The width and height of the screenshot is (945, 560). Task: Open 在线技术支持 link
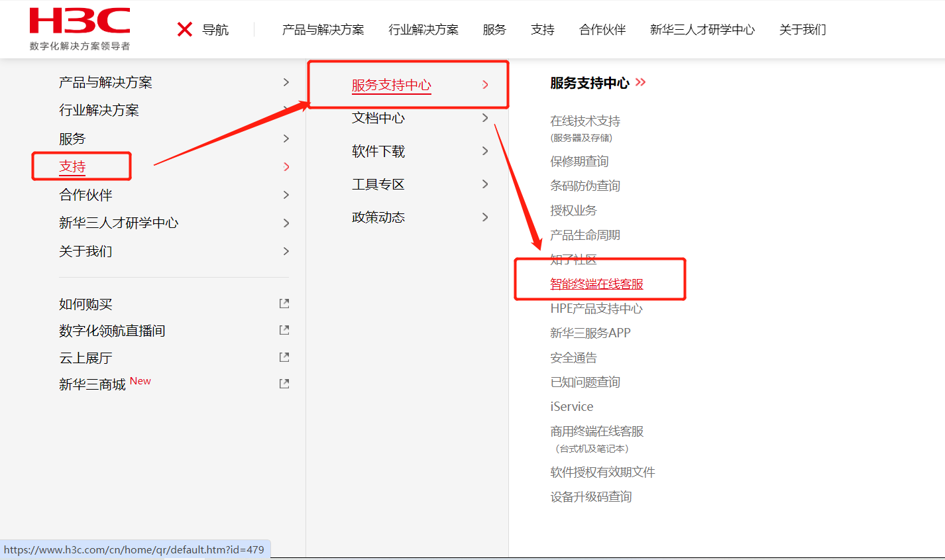pyautogui.click(x=585, y=121)
